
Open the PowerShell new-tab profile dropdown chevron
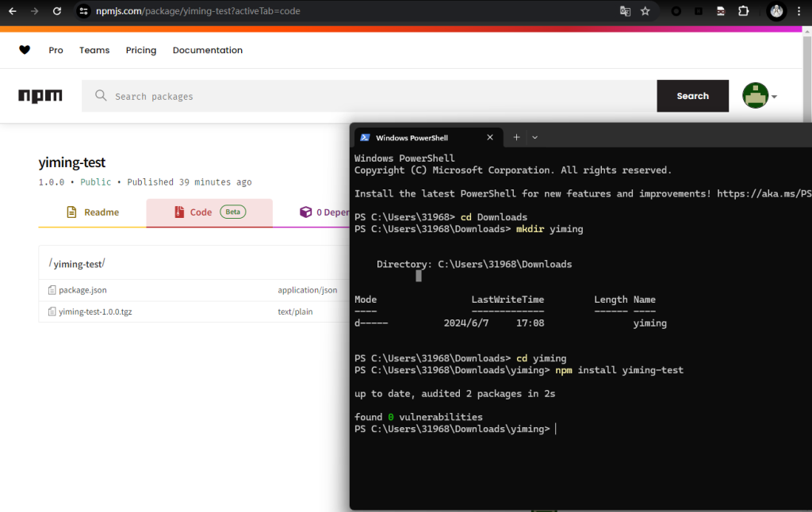click(534, 137)
